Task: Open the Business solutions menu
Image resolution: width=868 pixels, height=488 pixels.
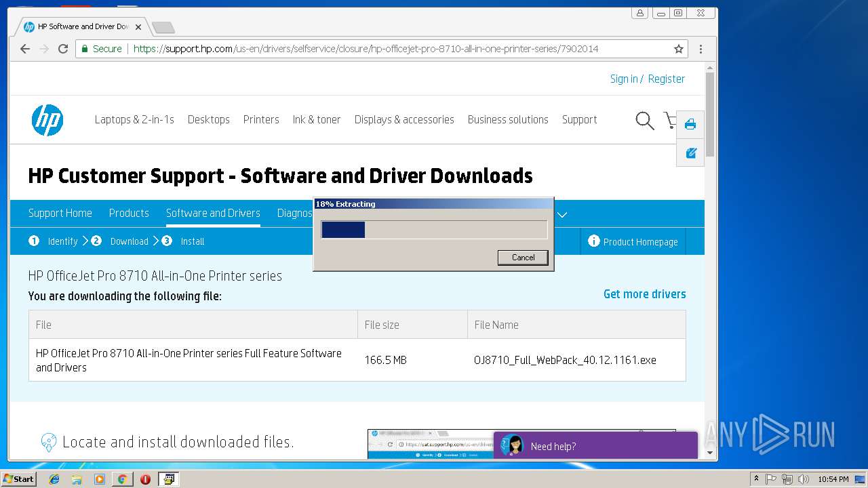Action: (508, 120)
